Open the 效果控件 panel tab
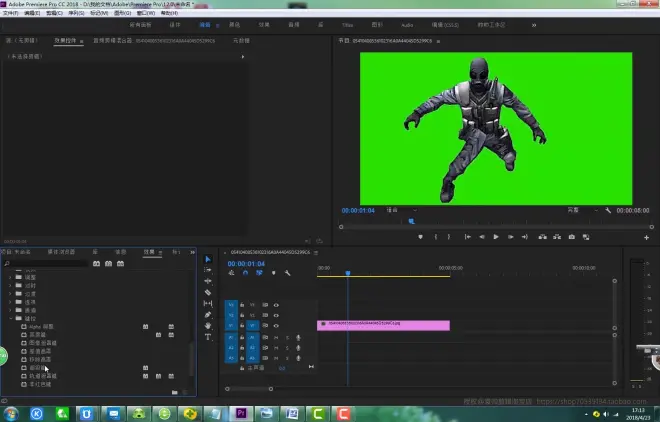Image resolution: width=660 pixels, height=422 pixels. (x=65, y=41)
